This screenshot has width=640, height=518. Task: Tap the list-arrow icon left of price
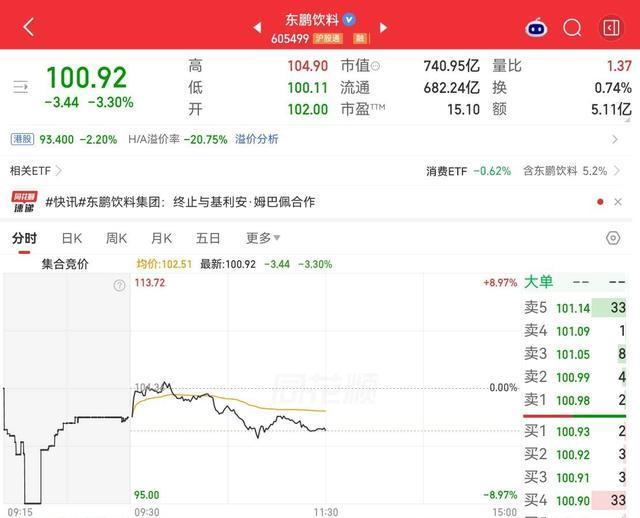[20, 87]
